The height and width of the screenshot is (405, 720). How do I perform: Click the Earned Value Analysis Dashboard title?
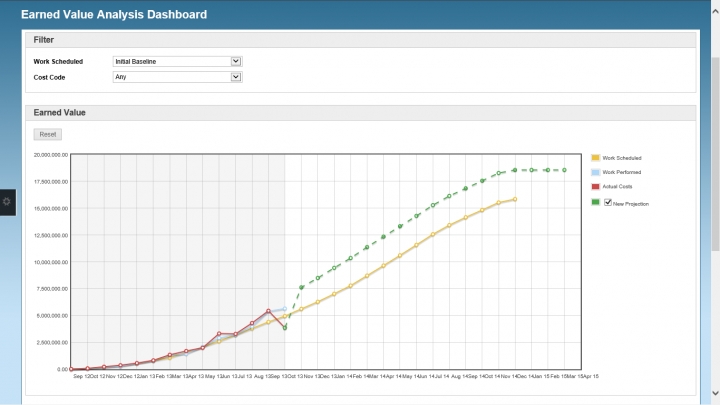(114, 15)
